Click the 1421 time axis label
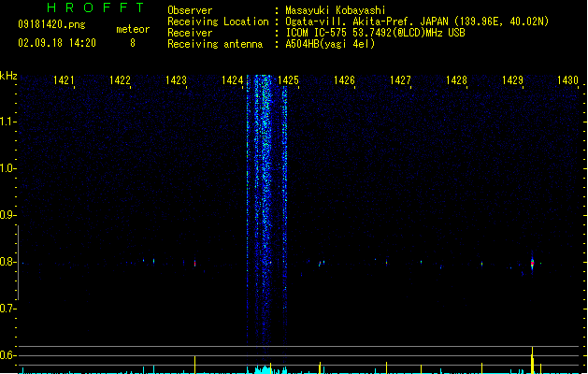This screenshot has width=588, height=374. 64,80
